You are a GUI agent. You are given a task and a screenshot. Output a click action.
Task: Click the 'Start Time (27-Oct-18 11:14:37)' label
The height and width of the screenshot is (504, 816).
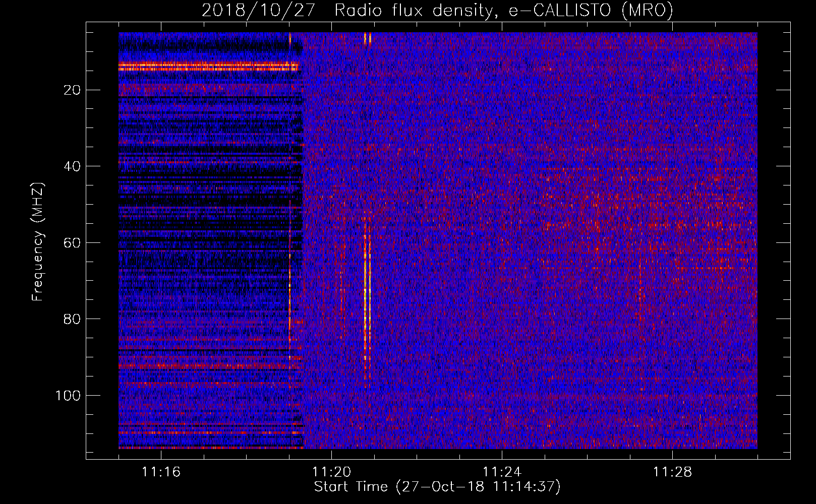click(437, 487)
